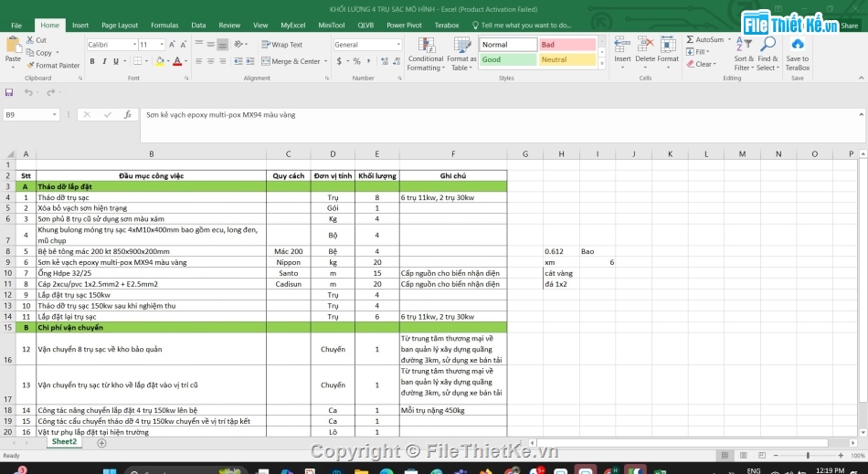Open the font name dropdown

click(x=134, y=44)
